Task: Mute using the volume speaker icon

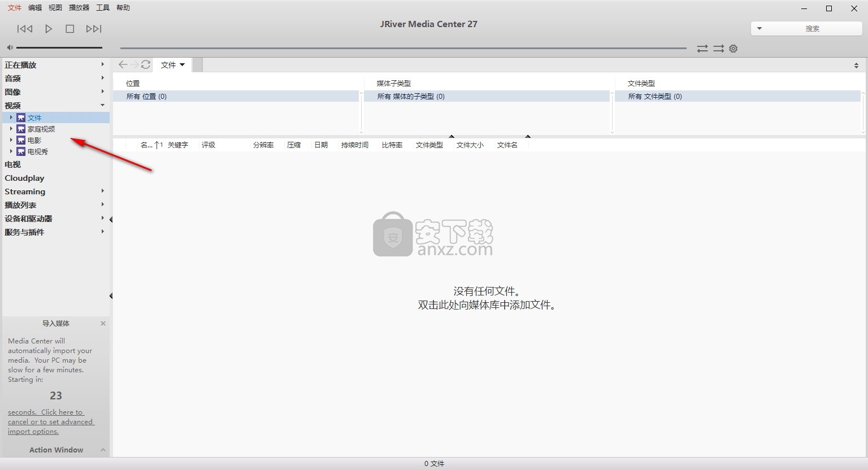Action: point(10,47)
